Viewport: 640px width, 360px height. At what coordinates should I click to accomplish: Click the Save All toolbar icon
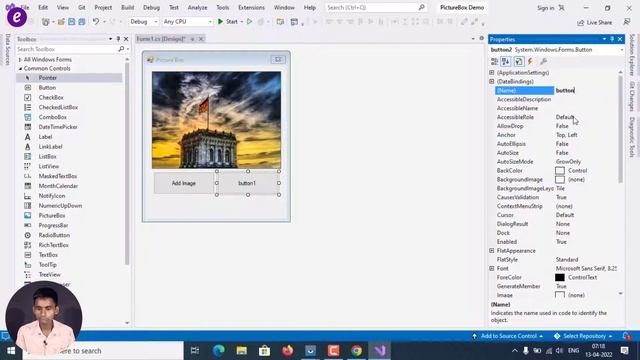pyautogui.click(x=82, y=21)
